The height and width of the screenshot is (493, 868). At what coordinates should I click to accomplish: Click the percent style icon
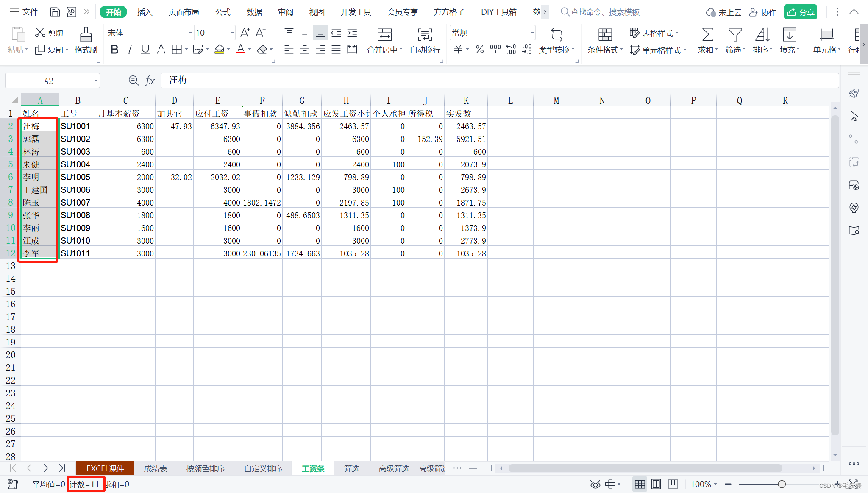[x=479, y=50]
